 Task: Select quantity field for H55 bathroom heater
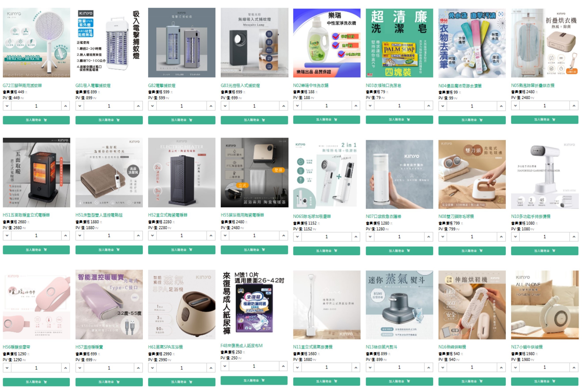[x=254, y=236]
